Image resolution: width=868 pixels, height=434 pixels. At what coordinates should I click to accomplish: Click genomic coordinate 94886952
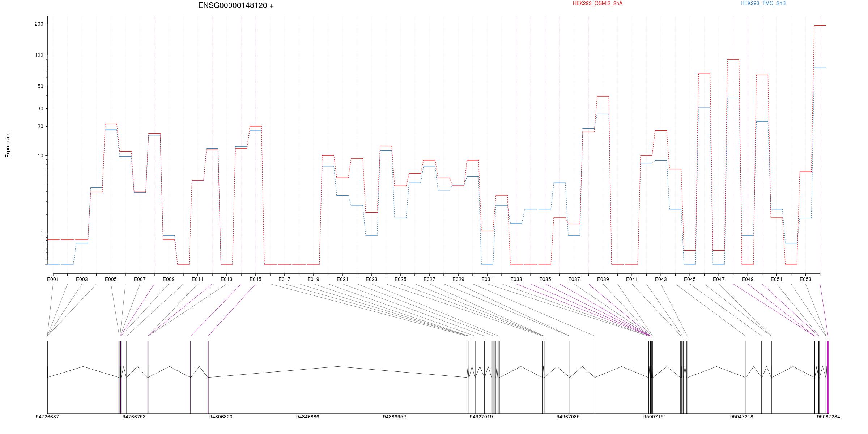(x=395, y=417)
